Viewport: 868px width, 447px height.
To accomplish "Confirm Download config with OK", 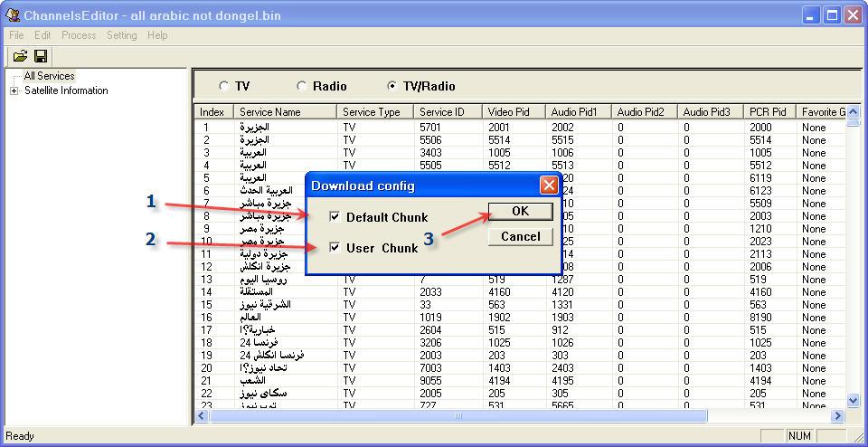I will pos(521,211).
